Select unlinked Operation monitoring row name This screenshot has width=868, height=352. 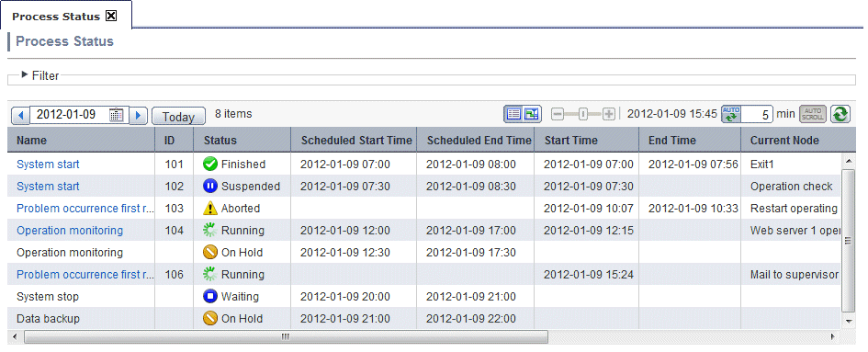tap(70, 253)
